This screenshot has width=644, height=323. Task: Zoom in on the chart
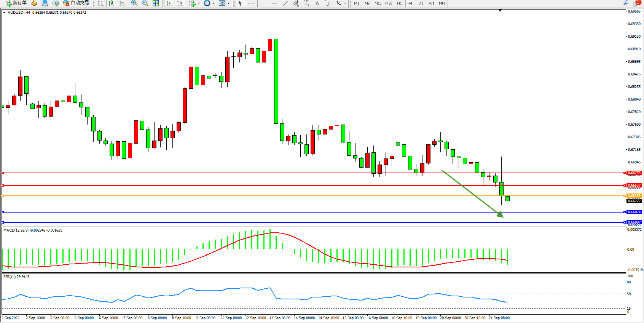click(134, 3)
